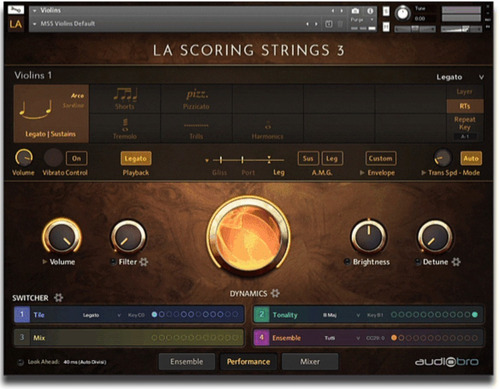Toggle the A.M.G. Leg button
Viewport: 500px width, 389px height.
pyautogui.click(x=332, y=158)
